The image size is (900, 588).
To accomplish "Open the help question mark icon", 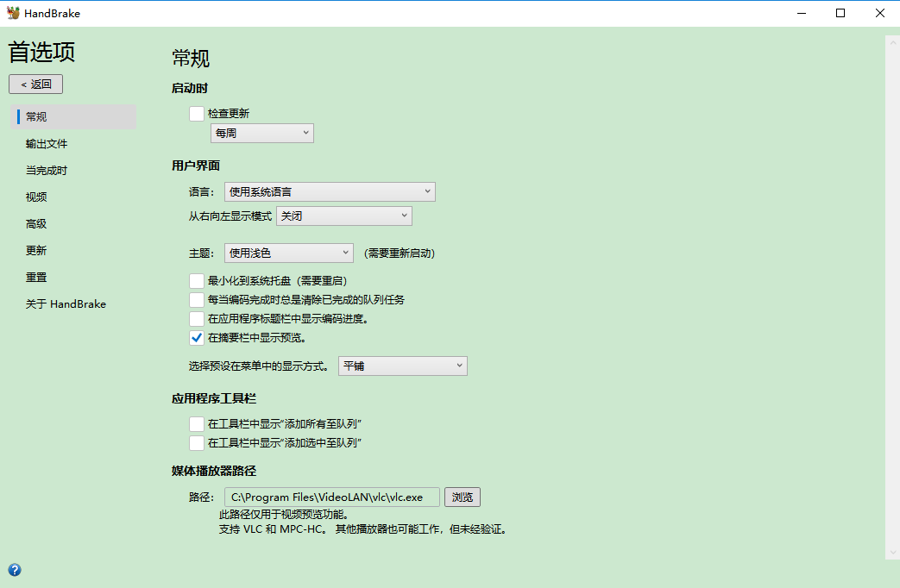I will click(x=15, y=570).
